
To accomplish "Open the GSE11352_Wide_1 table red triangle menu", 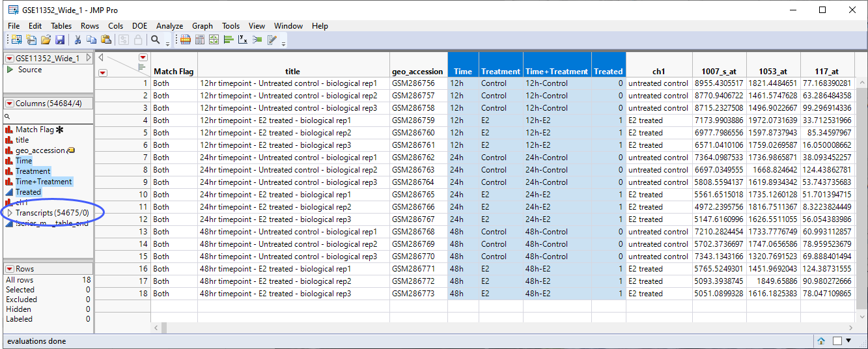I will point(10,59).
